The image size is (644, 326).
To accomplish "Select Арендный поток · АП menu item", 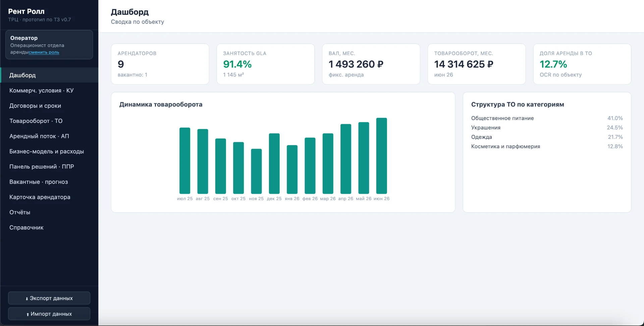I will coord(49,136).
